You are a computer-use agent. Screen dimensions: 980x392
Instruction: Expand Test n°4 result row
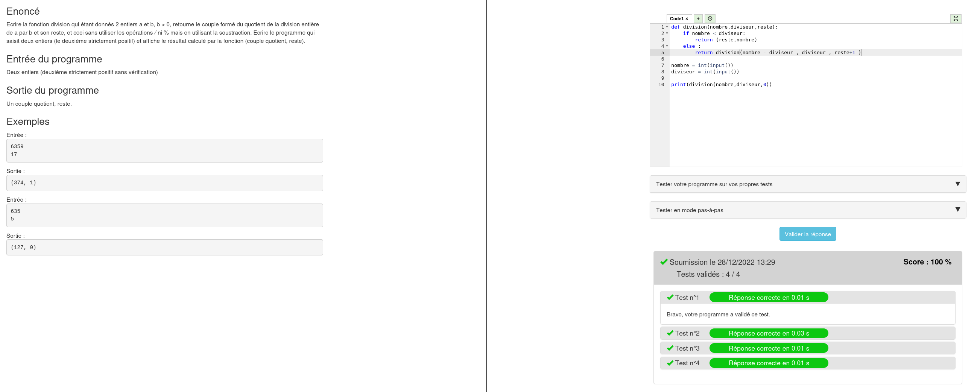(807, 363)
